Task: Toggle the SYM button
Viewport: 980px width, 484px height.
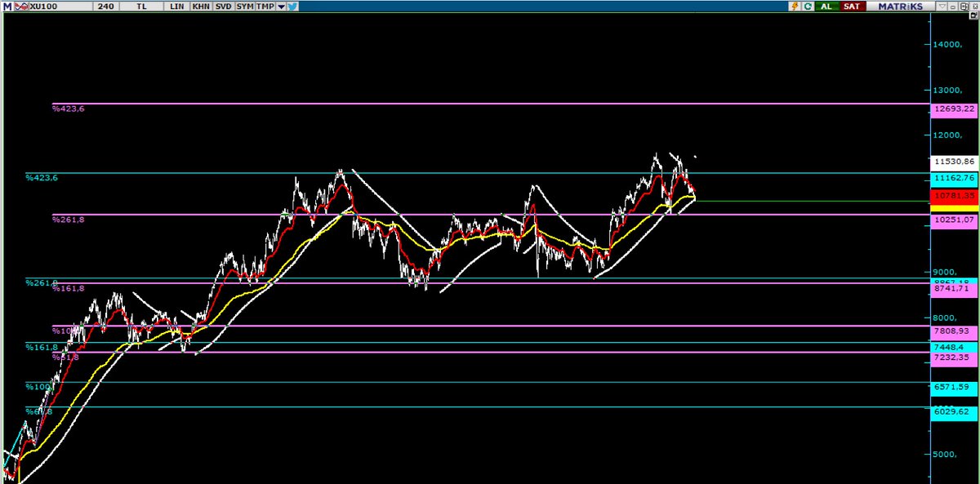Action: point(244,6)
